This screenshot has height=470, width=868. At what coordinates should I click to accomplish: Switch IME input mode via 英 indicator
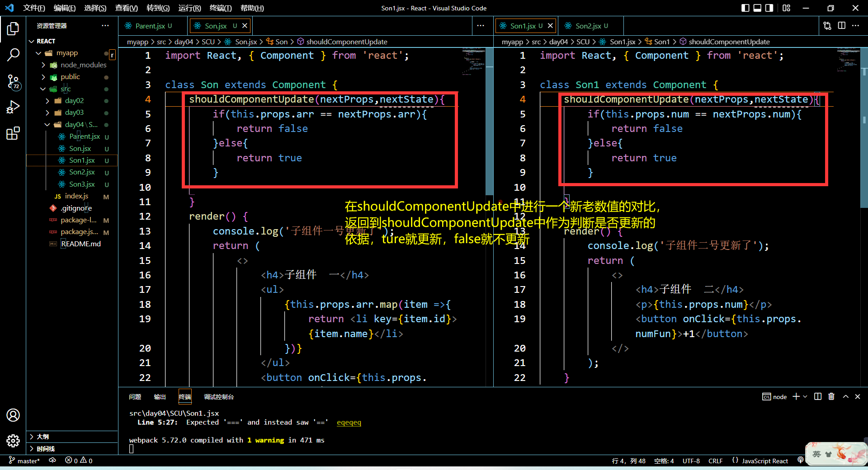[x=816, y=454]
